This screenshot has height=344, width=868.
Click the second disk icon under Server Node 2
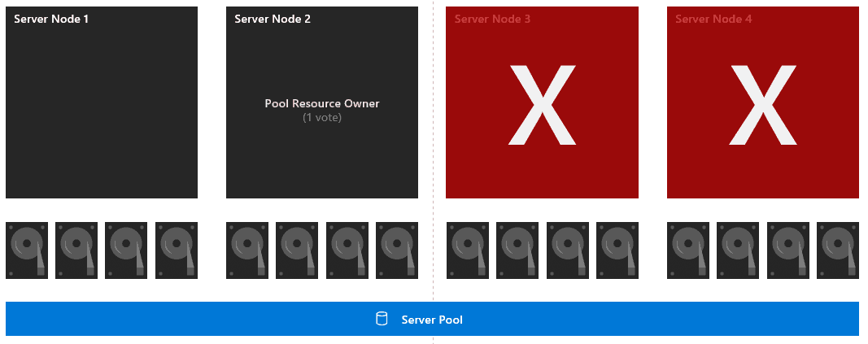click(x=297, y=250)
